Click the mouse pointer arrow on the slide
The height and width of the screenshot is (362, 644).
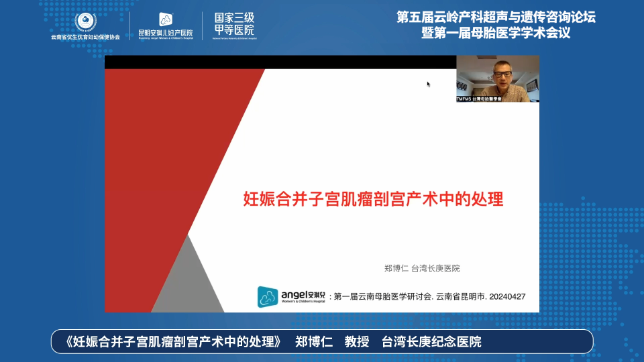pos(428,84)
